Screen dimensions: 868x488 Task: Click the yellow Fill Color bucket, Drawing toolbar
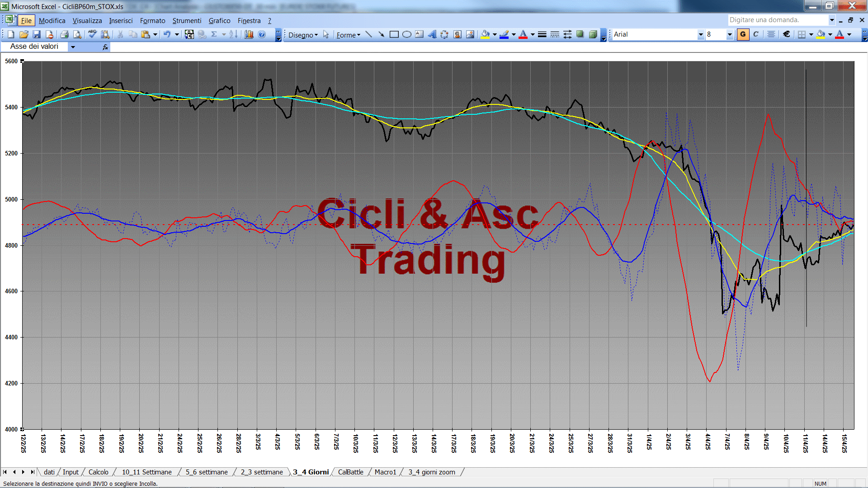click(x=486, y=34)
